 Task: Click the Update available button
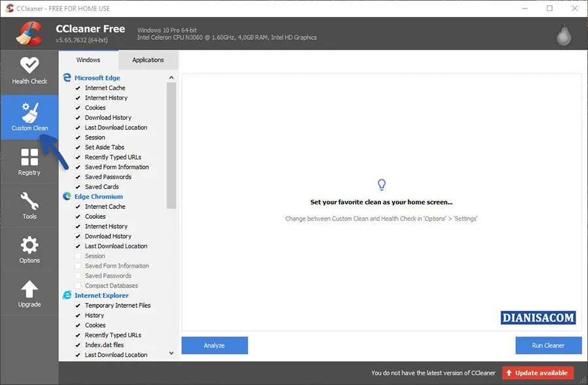537,373
